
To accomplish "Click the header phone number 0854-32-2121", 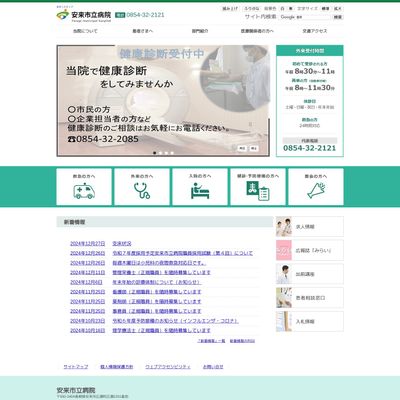I will click(x=145, y=15).
